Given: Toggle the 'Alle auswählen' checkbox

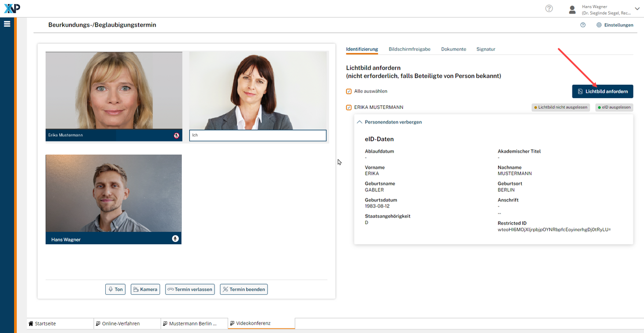Looking at the screenshot, I should [x=348, y=91].
